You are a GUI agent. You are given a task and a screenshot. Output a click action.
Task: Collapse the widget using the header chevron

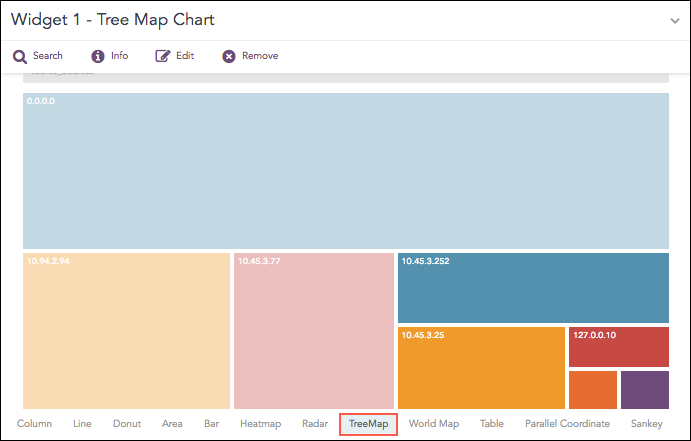[675, 20]
